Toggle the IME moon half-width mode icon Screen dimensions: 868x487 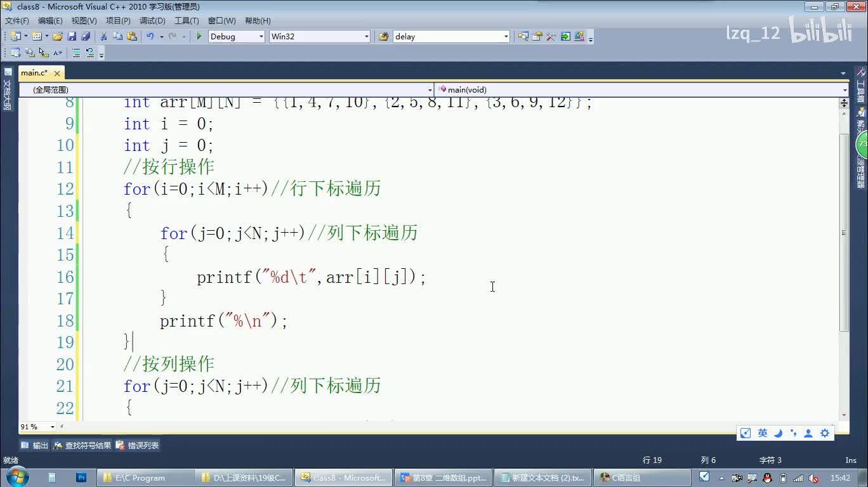(x=778, y=433)
